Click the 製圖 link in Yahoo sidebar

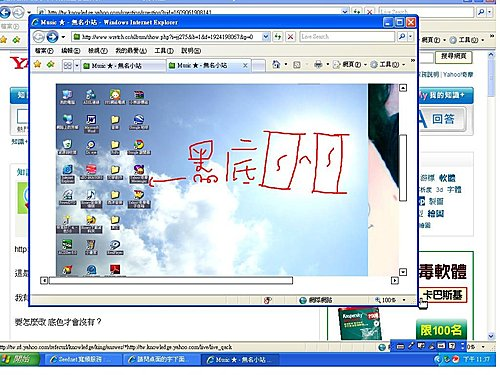[436, 201]
